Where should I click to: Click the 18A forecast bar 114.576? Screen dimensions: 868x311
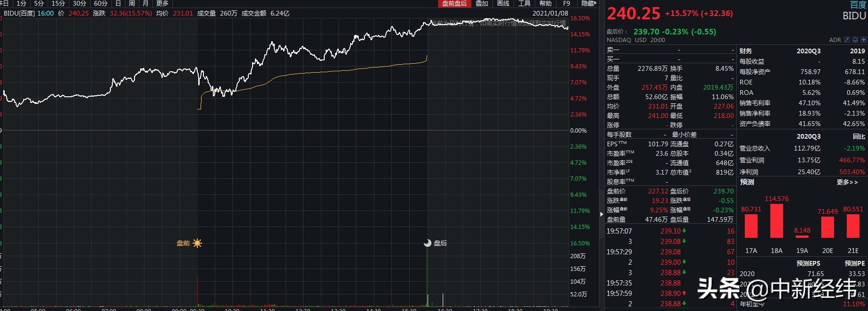pos(776,220)
